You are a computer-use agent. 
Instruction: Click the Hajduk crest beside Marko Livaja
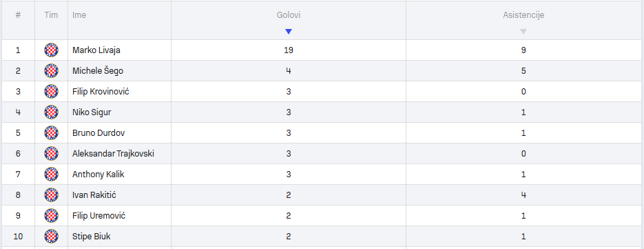point(52,50)
